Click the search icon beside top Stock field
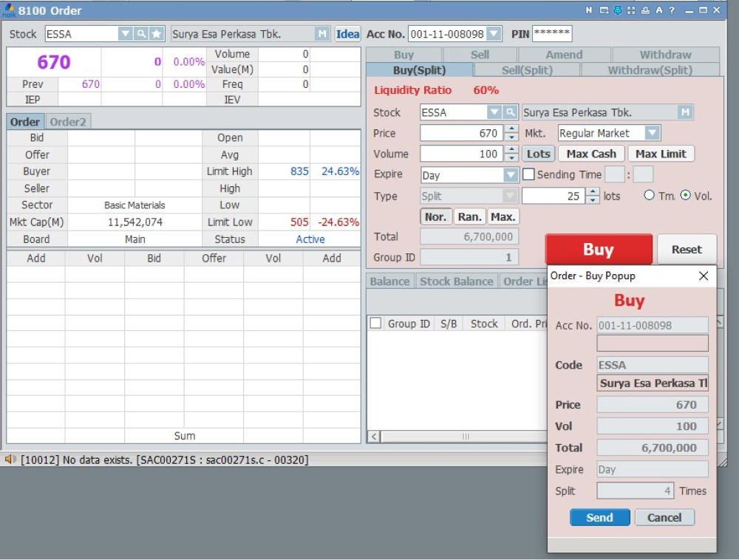 (140, 34)
